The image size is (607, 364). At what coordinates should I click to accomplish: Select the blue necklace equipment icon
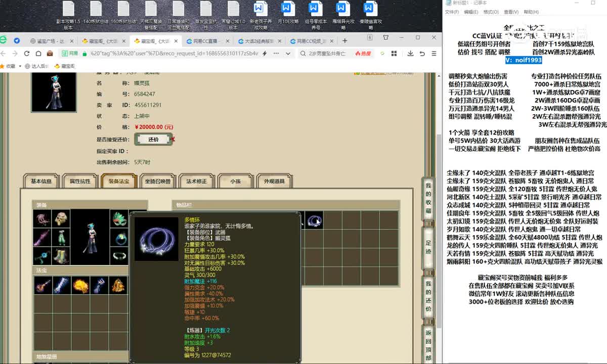(42, 256)
